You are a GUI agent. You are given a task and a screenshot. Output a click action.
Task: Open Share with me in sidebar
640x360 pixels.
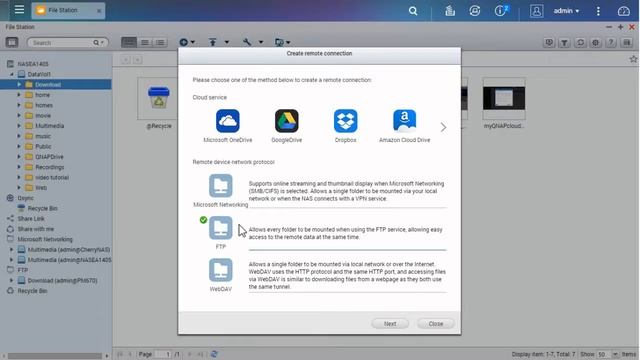pos(36,229)
